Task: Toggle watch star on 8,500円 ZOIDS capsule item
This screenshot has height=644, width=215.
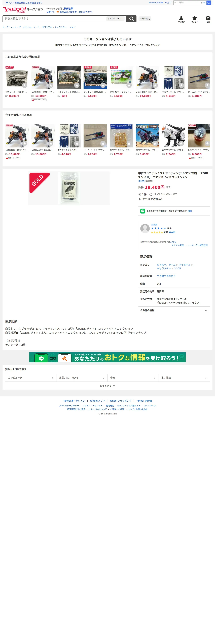Action: pos(207,143)
